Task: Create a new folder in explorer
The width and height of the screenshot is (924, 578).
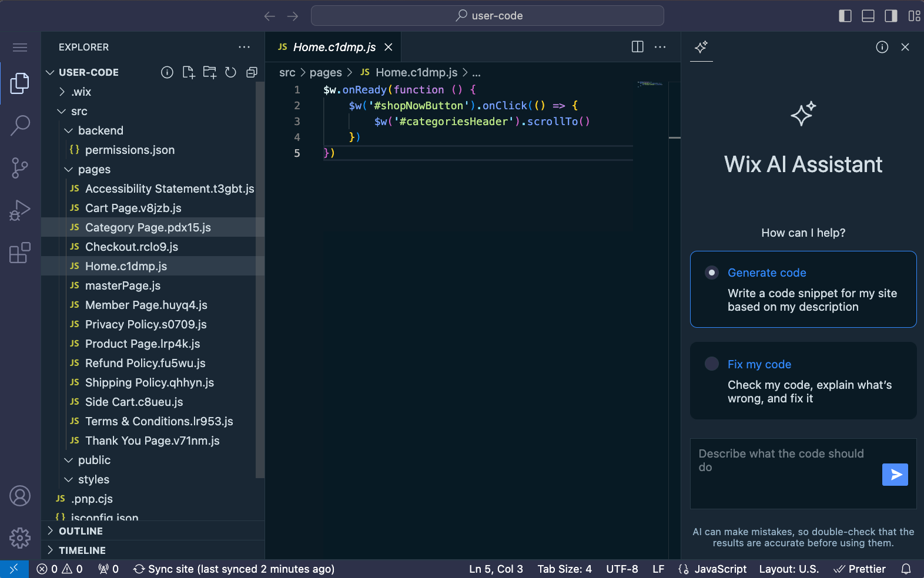Action: tap(209, 72)
